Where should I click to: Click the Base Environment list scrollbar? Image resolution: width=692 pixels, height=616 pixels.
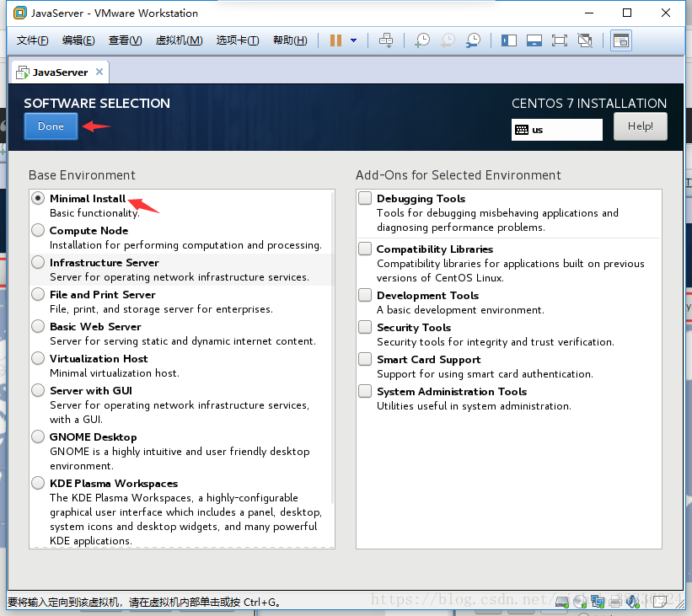(332, 349)
